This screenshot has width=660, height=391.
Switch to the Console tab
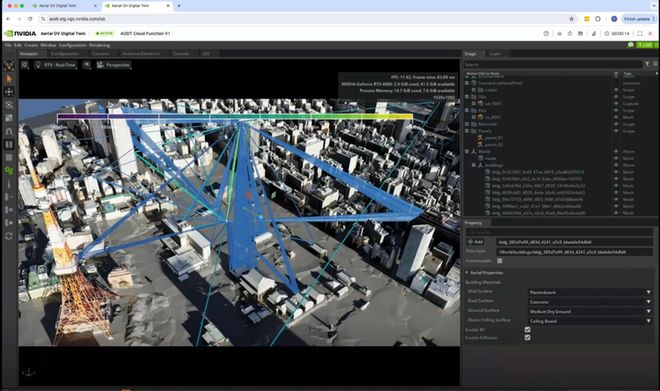coord(181,54)
